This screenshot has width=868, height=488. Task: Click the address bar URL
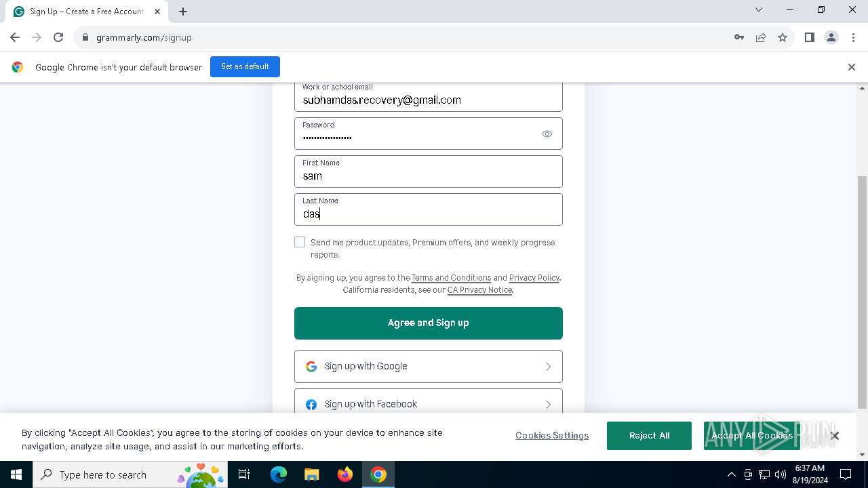click(x=144, y=37)
